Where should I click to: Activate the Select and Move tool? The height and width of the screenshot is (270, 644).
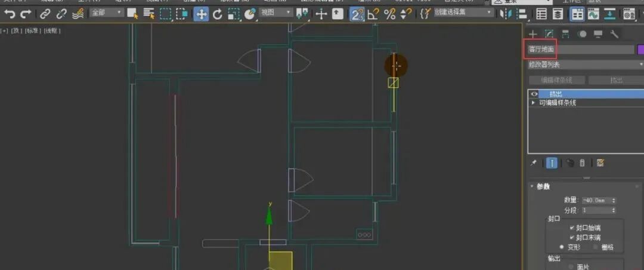[x=201, y=14]
